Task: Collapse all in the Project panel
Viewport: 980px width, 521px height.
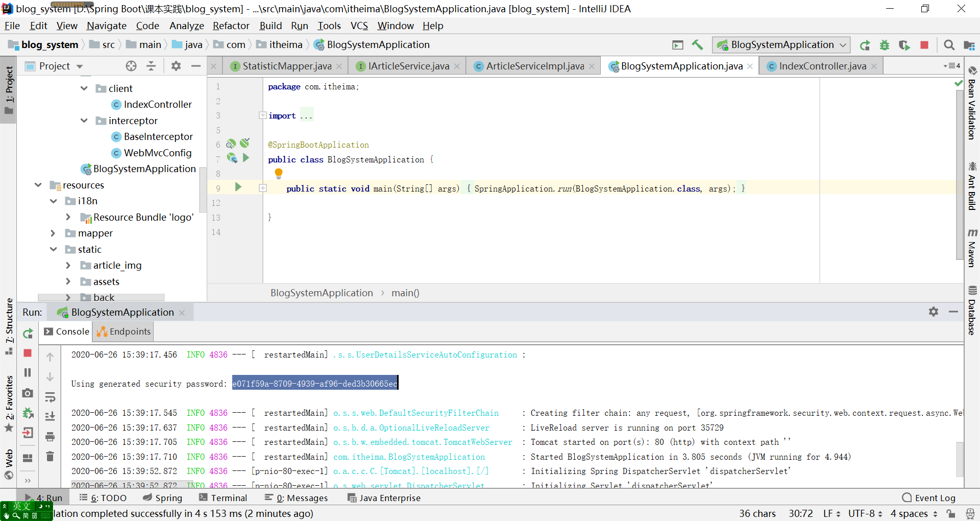Action: tap(151, 66)
